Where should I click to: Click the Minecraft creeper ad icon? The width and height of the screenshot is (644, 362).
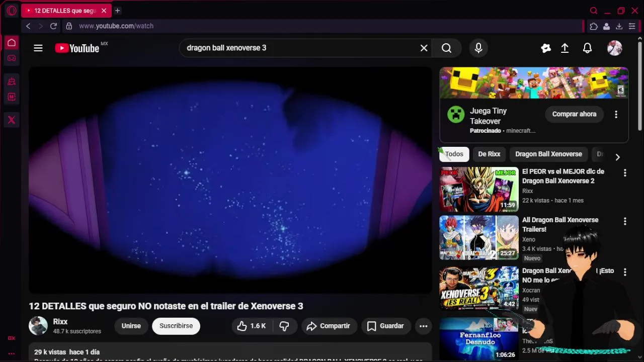[456, 115]
